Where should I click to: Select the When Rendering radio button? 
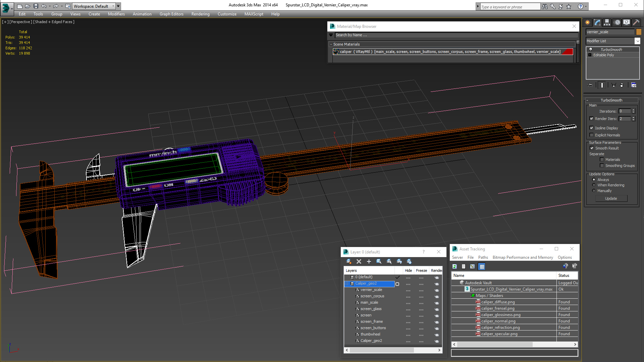(594, 185)
